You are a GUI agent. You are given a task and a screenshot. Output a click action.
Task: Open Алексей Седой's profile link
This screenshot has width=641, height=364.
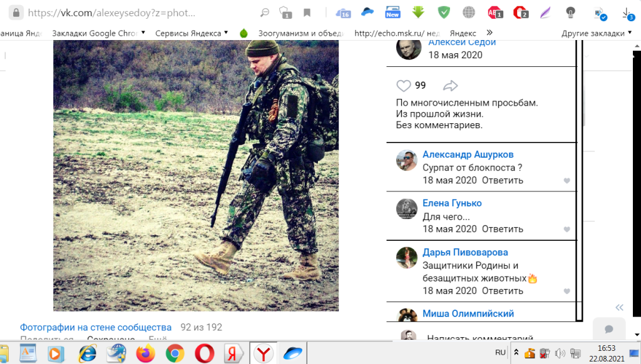(x=462, y=42)
